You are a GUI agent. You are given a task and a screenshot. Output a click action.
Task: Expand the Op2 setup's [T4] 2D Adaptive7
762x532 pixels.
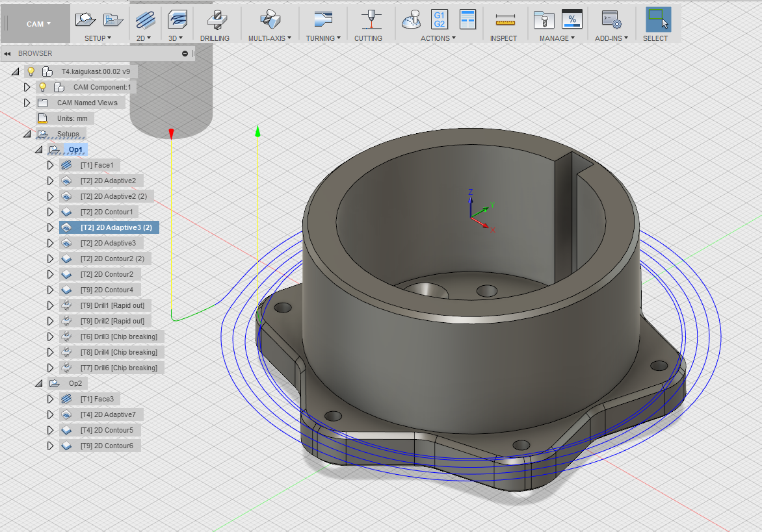50,414
